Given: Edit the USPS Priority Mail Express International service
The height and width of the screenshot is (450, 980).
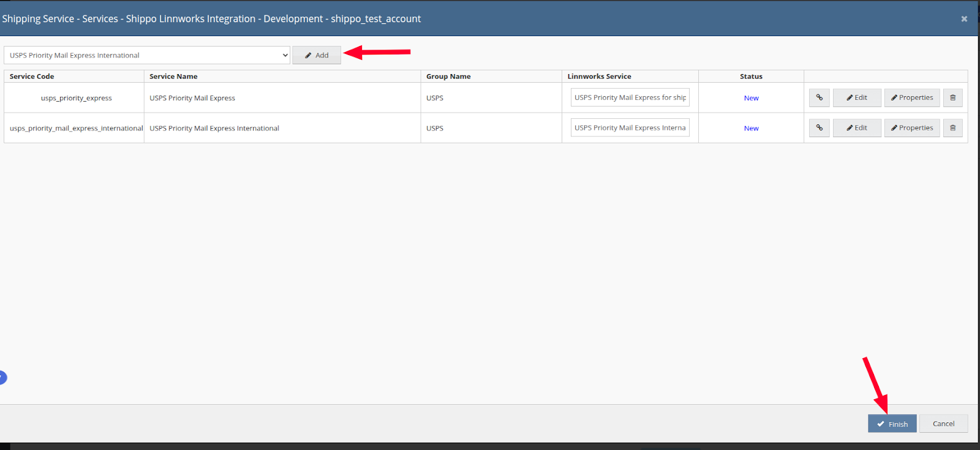Looking at the screenshot, I should coord(857,128).
